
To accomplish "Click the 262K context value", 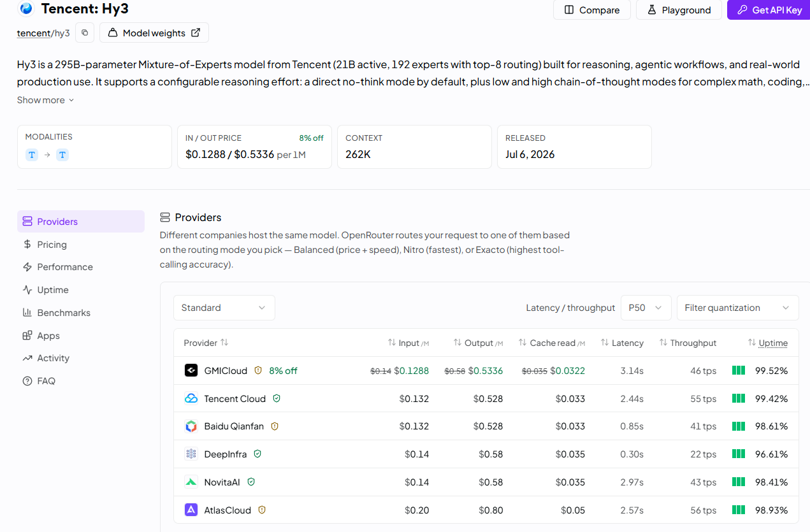I will 358,154.
